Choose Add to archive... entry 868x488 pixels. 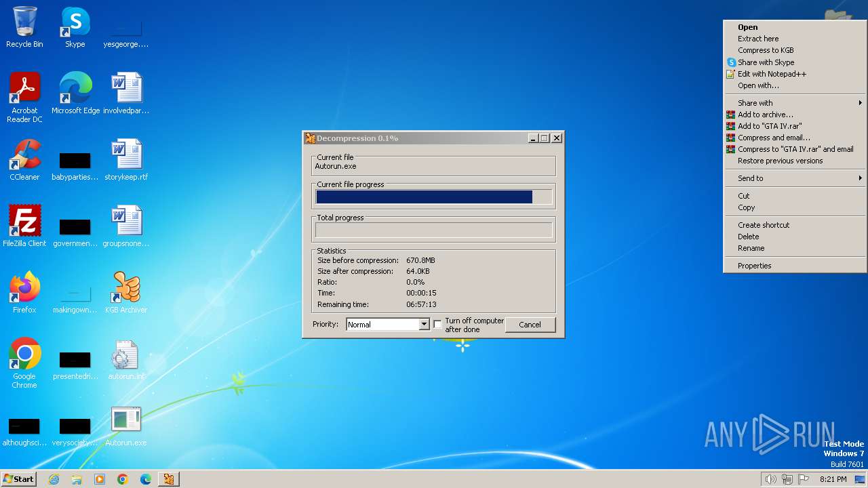[x=795, y=115]
